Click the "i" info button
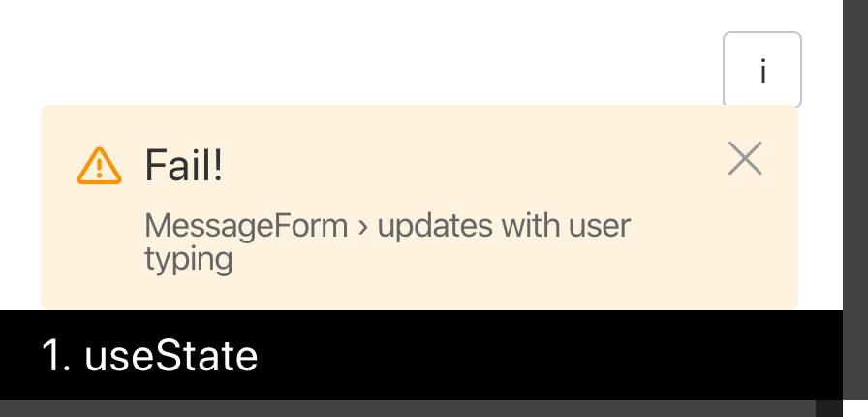Image resolution: width=868 pixels, height=417 pixels. coord(762,69)
